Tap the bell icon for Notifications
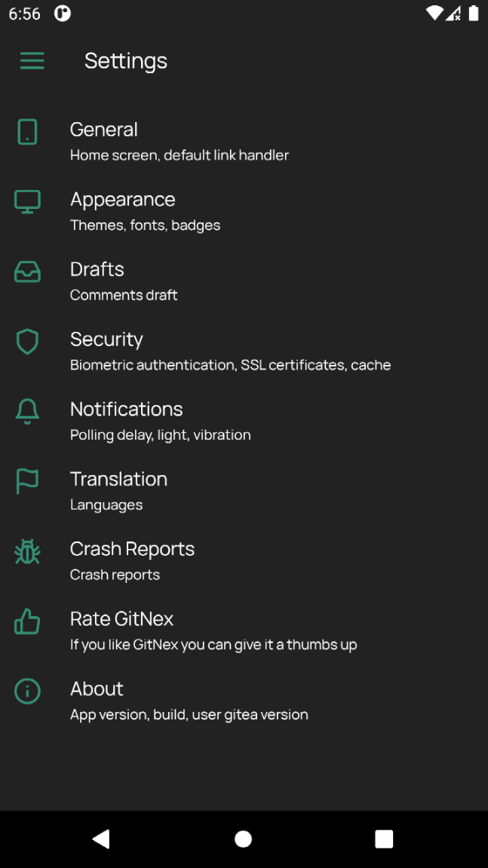This screenshot has width=488, height=868. pyautogui.click(x=27, y=412)
